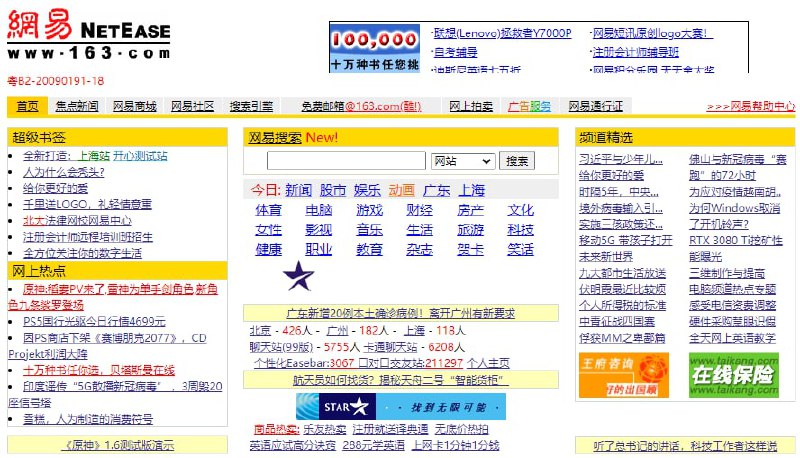Screen dimensions: 800x458
Task: Open the orange 动画 link
Action: tap(402, 190)
